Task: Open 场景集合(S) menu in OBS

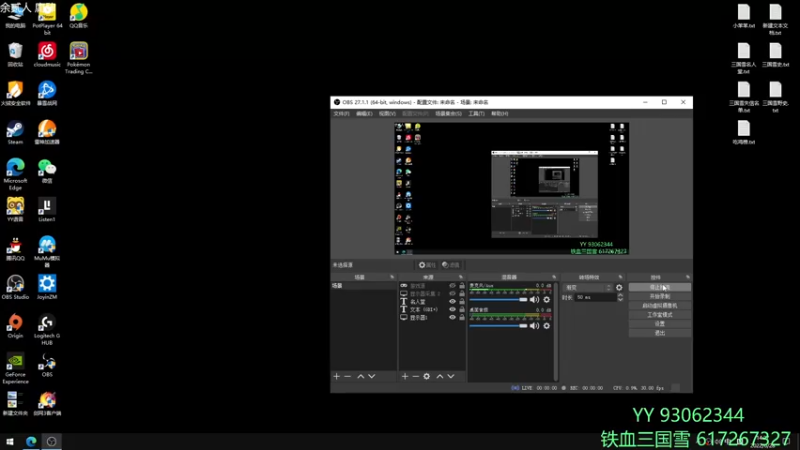Action: [448, 114]
